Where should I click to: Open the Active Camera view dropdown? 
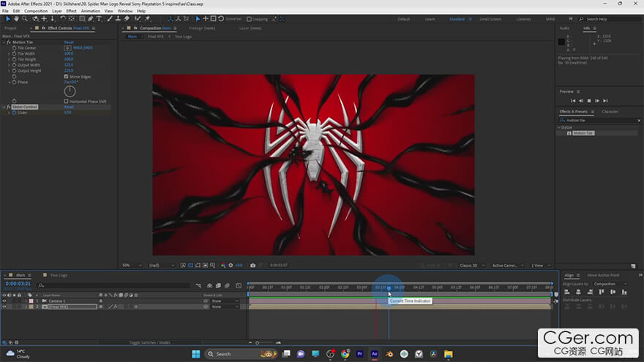tap(508, 265)
